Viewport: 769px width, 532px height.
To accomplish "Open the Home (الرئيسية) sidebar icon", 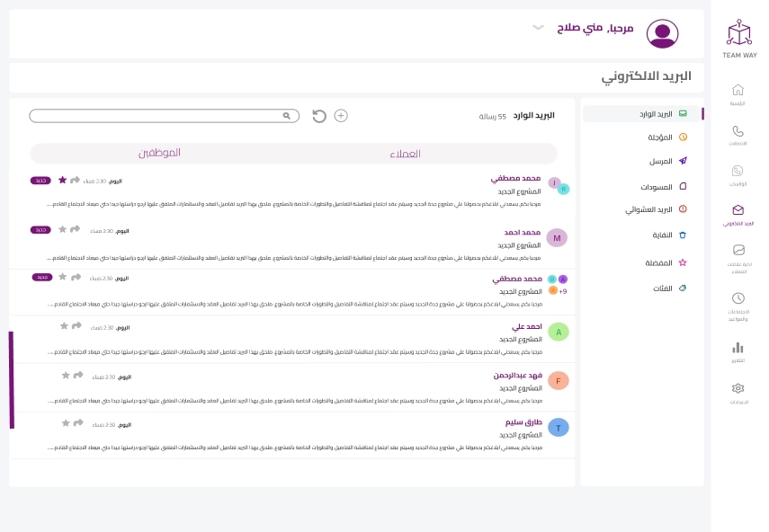I will 738,90.
